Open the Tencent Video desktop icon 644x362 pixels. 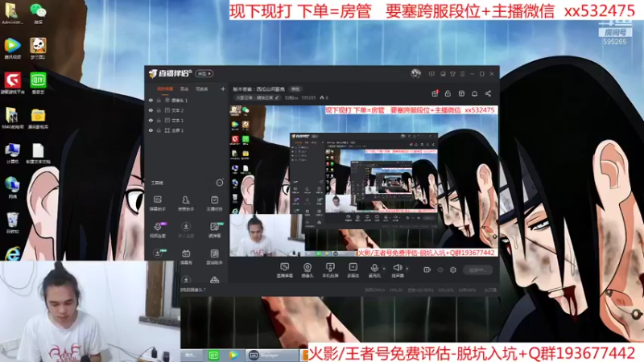click(x=12, y=48)
